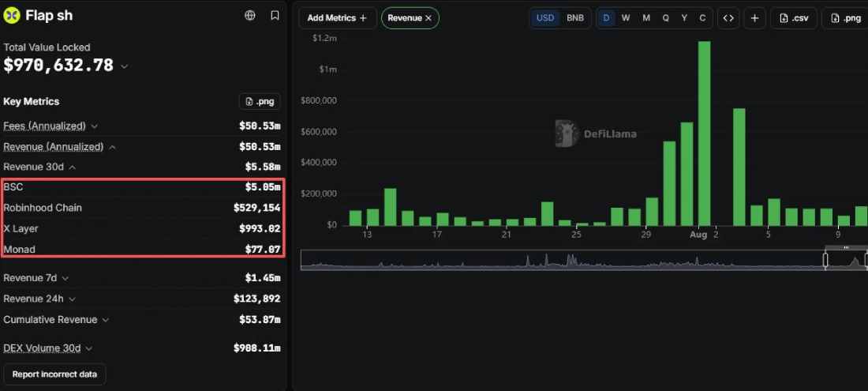This screenshot has height=391, width=868.
Task: Open the embed code icon
Action: coord(728,17)
